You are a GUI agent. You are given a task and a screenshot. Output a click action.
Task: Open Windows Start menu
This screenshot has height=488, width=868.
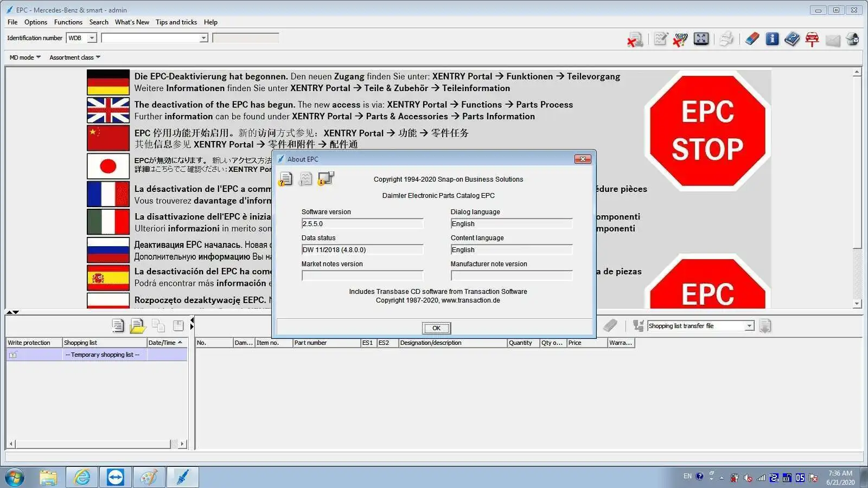(x=15, y=477)
